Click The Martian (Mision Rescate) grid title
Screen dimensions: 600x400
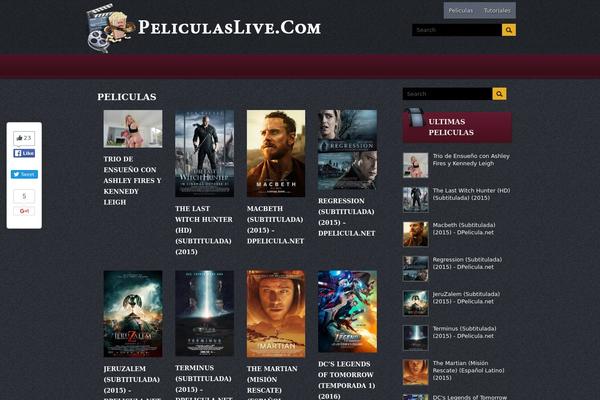coord(272,383)
